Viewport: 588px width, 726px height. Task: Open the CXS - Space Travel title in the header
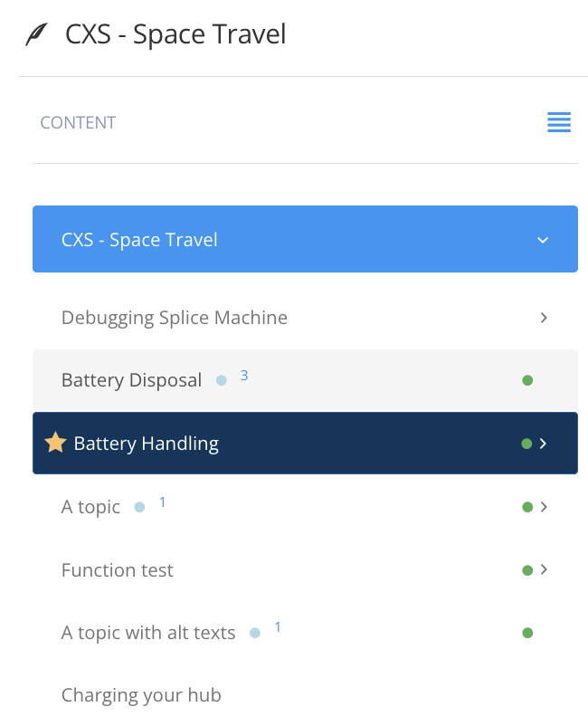pos(175,34)
